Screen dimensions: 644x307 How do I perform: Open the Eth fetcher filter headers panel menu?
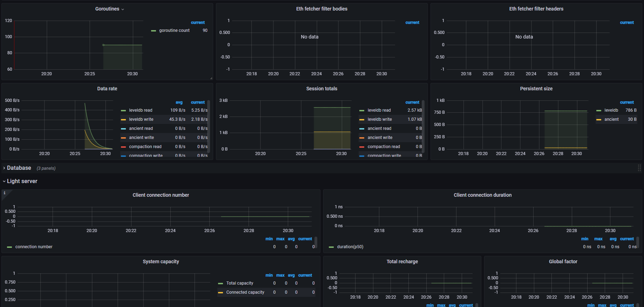click(x=536, y=9)
